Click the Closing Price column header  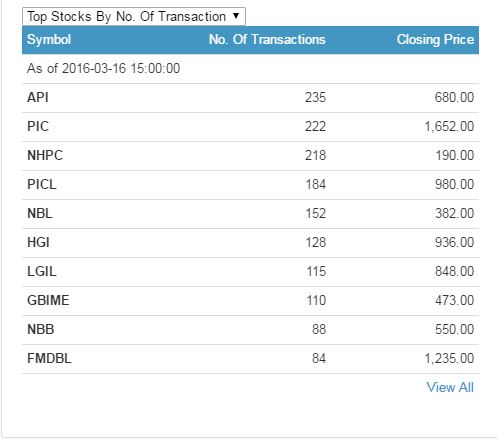pos(435,40)
